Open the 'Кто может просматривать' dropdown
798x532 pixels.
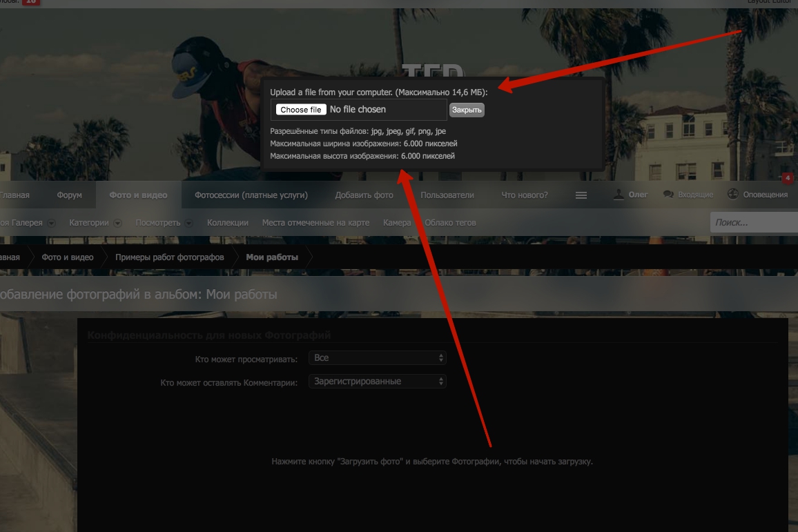coord(377,358)
